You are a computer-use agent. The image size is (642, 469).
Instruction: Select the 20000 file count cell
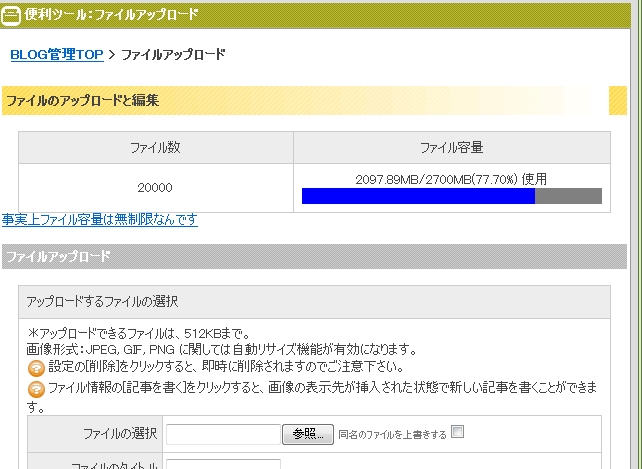(155, 187)
